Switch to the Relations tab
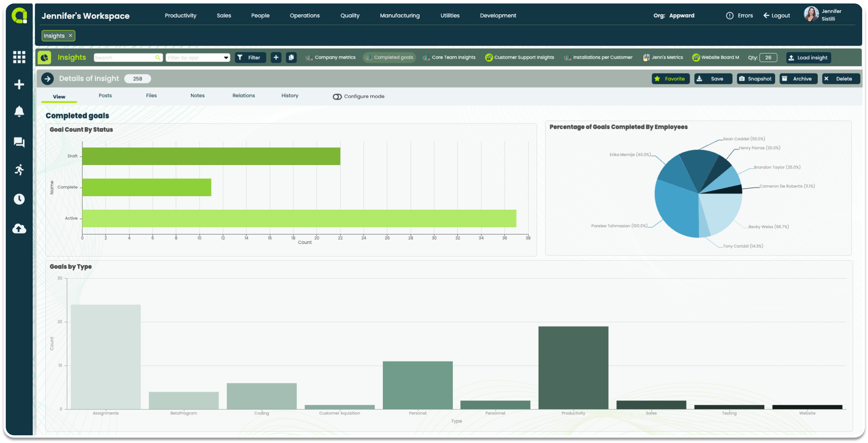This screenshot has height=443, width=868. pos(244,96)
